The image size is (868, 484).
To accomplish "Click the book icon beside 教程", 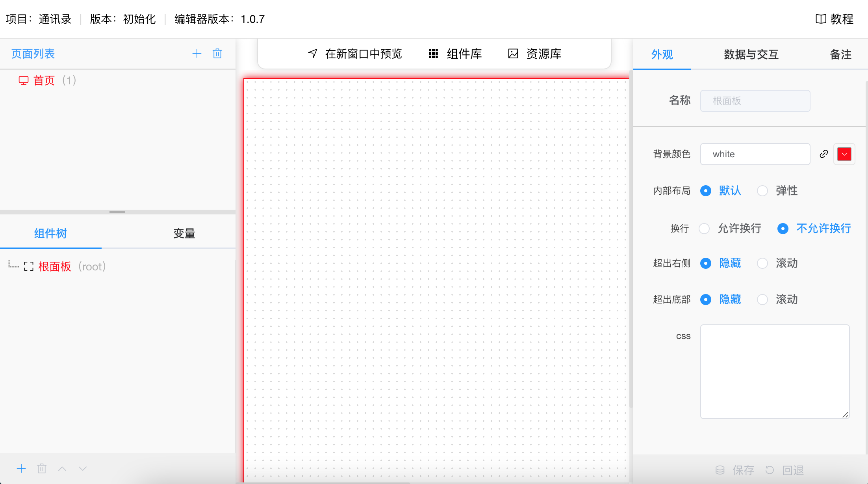I will click(821, 19).
